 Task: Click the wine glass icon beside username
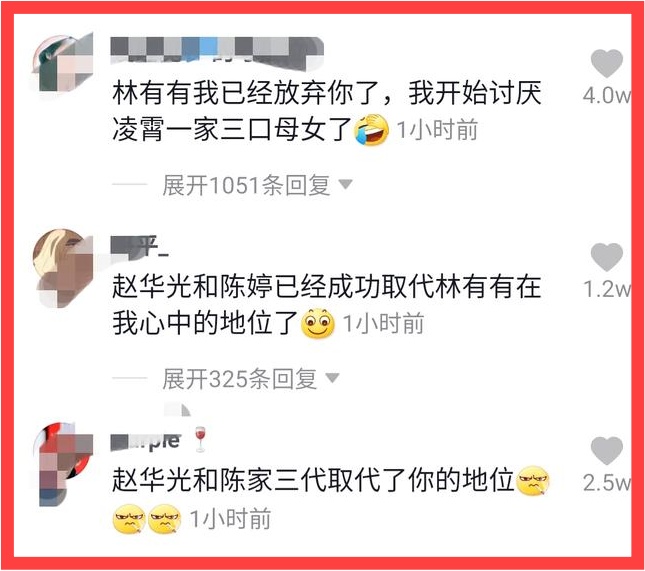pyautogui.click(x=200, y=439)
